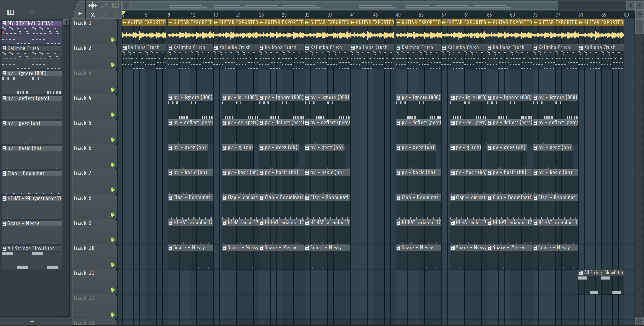
Task: Click the up arrow of the vertical scrollbar
Action: [639, 15]
